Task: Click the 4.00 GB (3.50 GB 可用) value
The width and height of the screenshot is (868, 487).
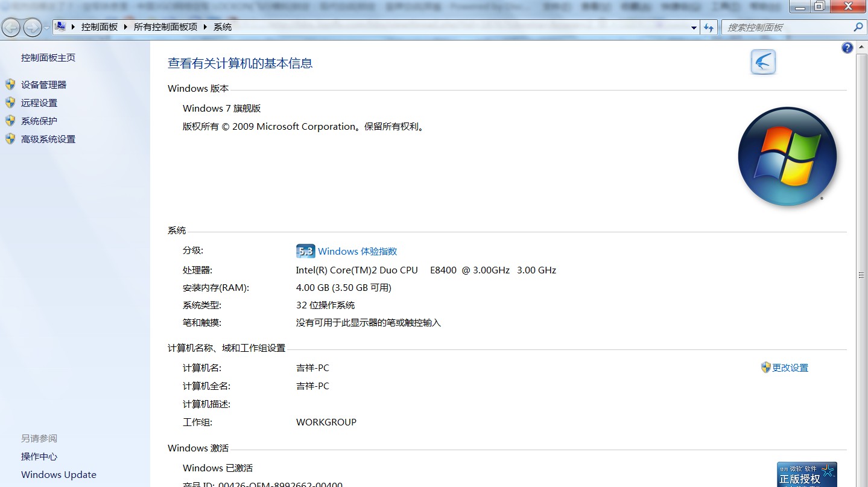Action: click(344, 288)
